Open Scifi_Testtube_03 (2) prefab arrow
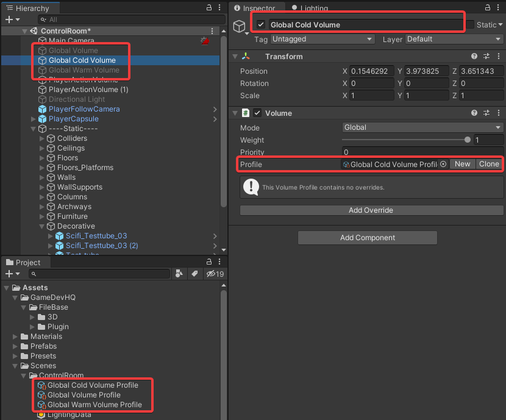 215,246
